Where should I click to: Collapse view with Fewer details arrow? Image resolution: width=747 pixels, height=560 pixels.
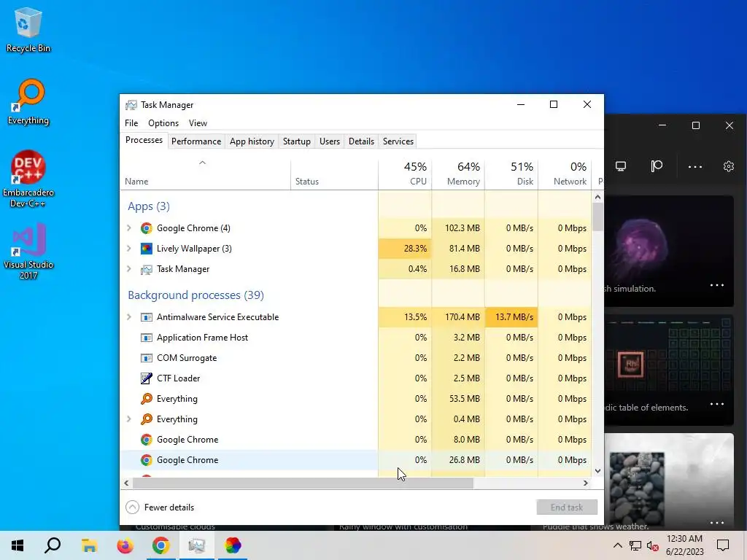click(133, 507)
